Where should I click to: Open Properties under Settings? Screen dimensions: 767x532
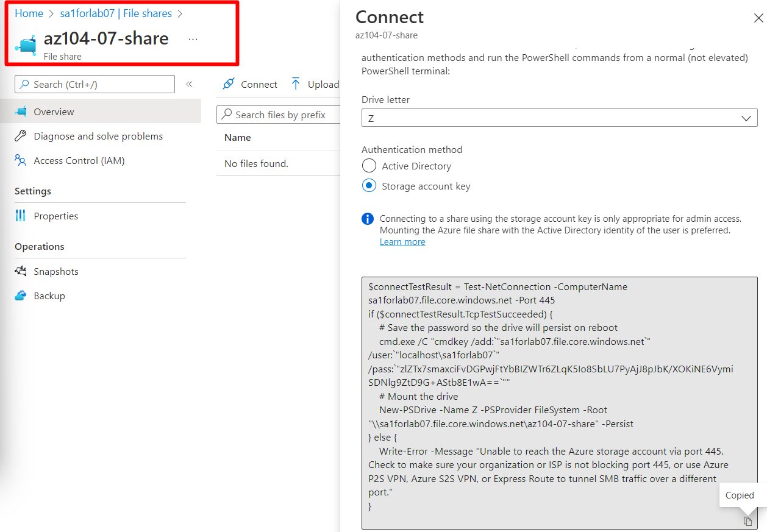point(56,216)
